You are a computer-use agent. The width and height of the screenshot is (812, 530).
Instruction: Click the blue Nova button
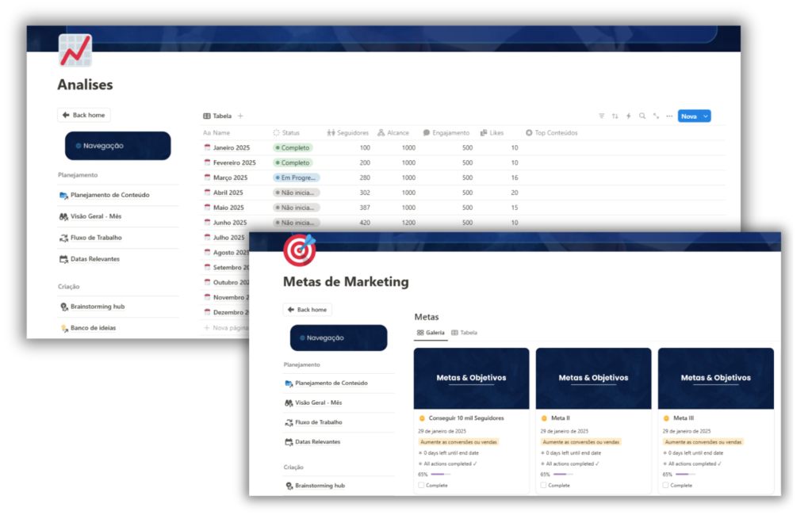point(689,116)
